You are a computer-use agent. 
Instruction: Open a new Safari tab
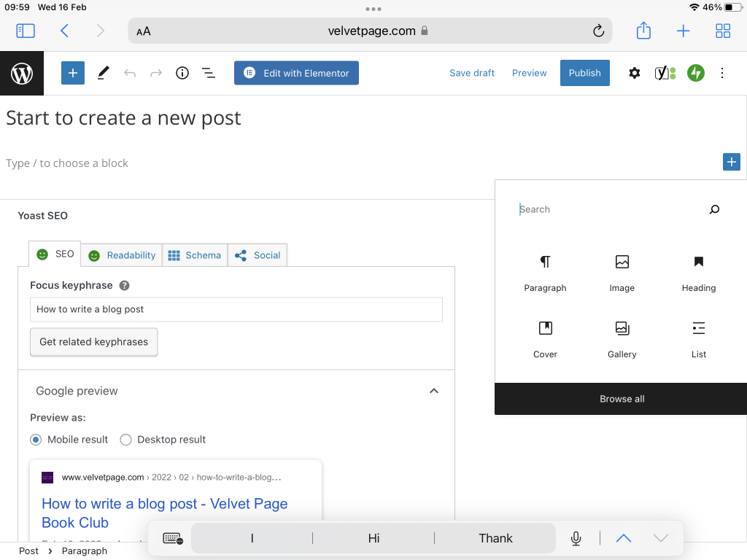click(683, 31)
